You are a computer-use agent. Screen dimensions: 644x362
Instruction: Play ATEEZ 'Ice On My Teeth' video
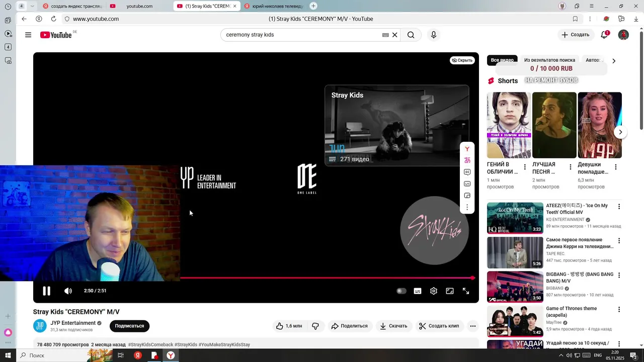click(x=515, y=218)
